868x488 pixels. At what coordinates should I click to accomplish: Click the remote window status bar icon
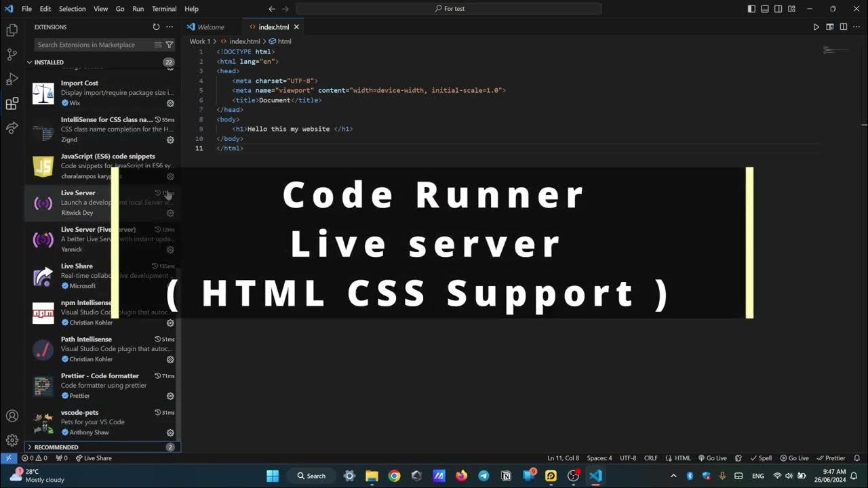pos(8,458)
